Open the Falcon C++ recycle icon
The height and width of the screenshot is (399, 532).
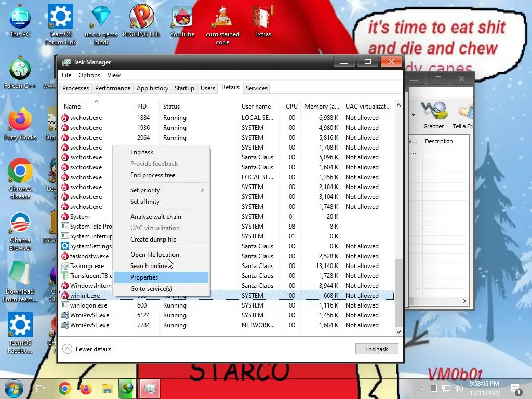(x=20, y=73)
